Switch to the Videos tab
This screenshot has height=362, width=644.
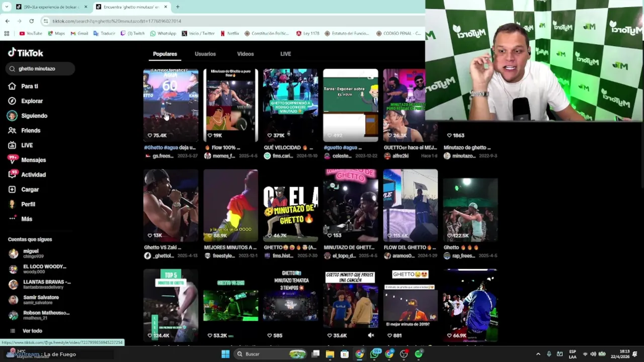[x=246, y=54]
